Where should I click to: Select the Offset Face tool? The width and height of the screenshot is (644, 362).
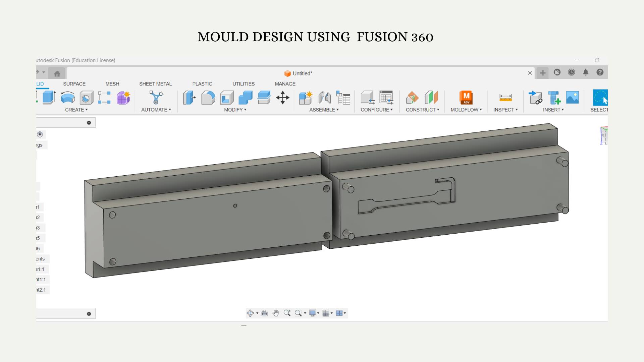264,98
